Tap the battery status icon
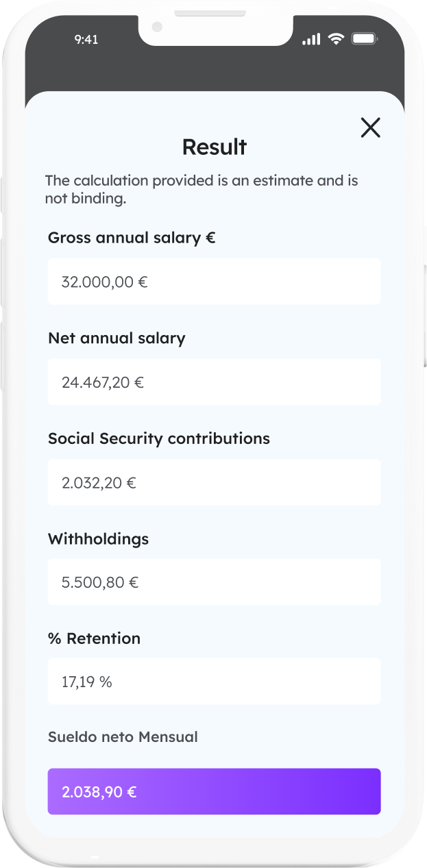 (x=364, y=39)
